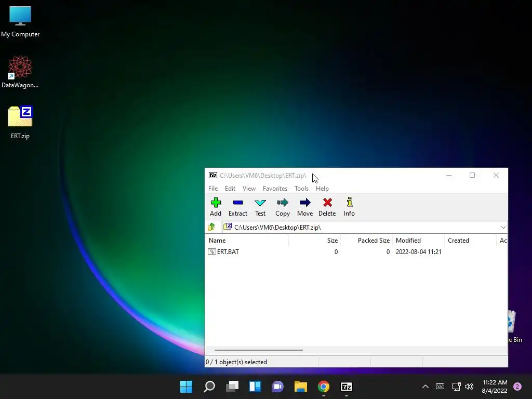532x399 pixels.
Task: Minimize the 7-Zip window
Action: coord(449,175)
